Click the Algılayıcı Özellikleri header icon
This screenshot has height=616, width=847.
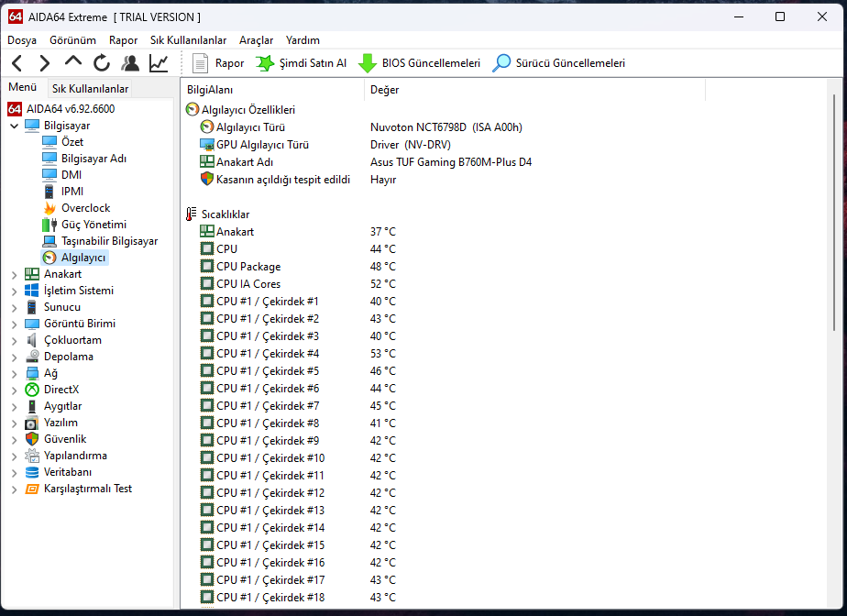point(192,110)
